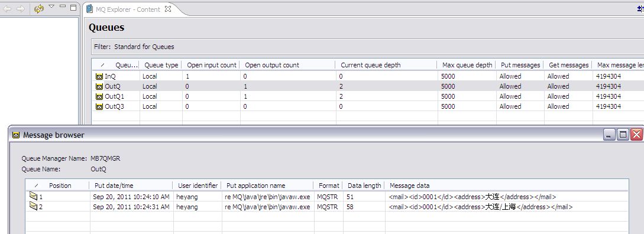
Task: Click OutQ Get messages Allowed cell
Action: (x=558, y=87)
